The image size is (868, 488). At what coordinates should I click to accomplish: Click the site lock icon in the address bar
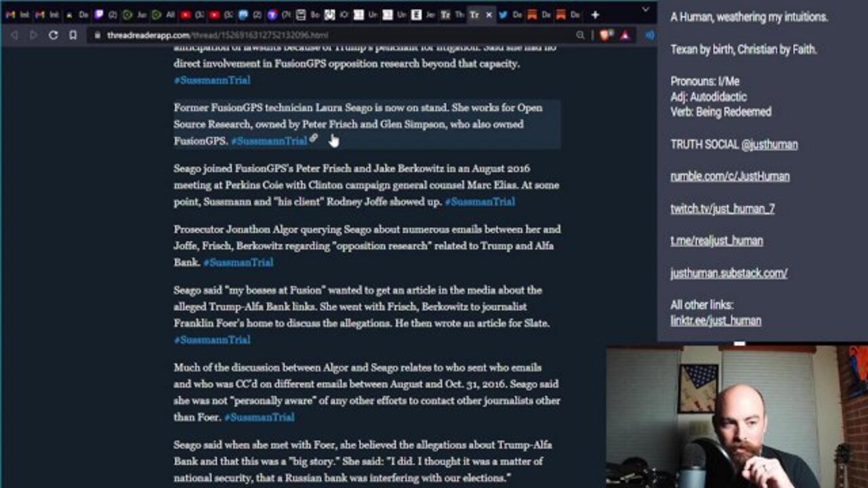(x=98, y=35)
